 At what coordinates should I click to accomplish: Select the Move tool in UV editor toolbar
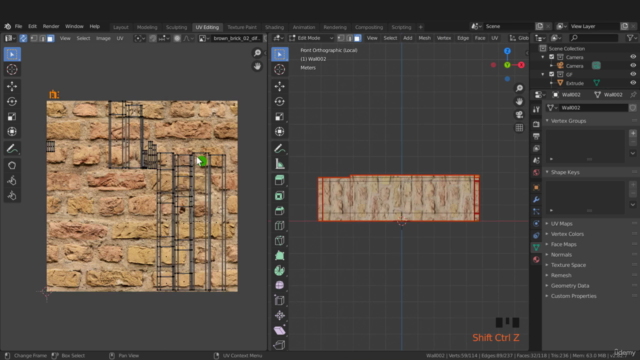[x=12, y=86]
